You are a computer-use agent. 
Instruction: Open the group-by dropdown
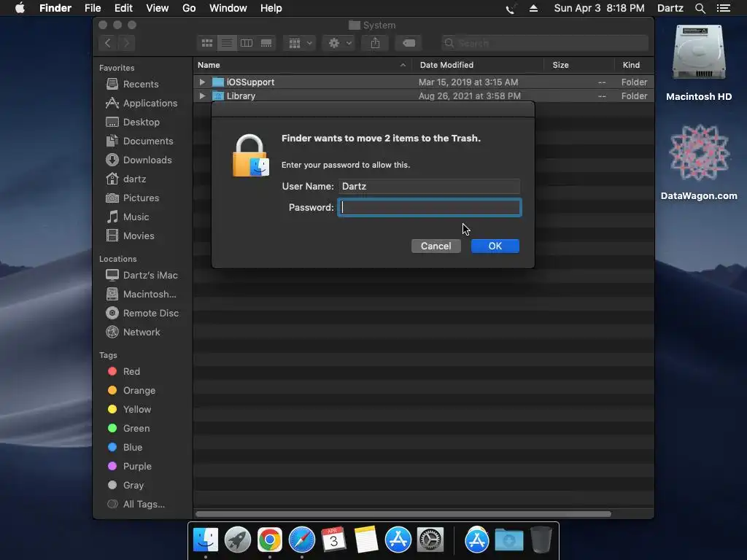coord(300,43)
